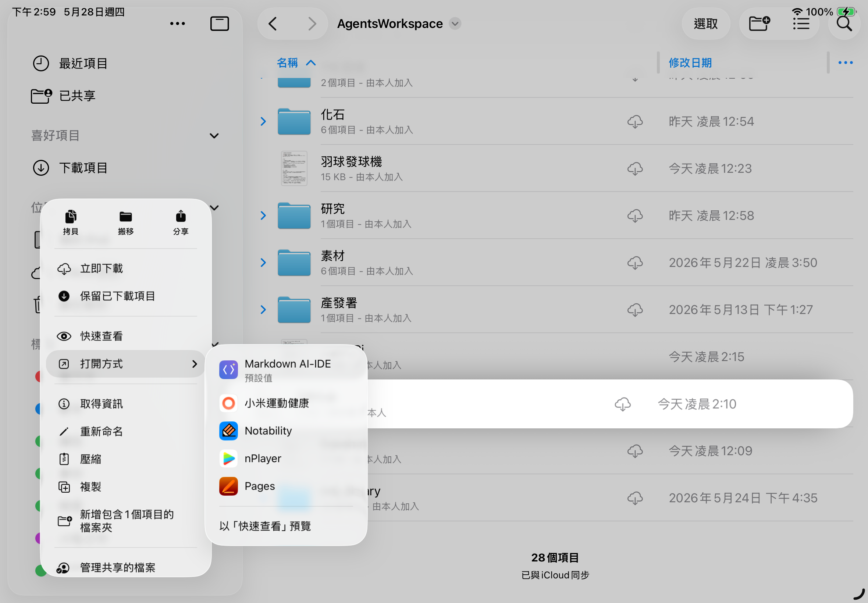This screenshot has width=868, height=603.
Task: Tap the cloud icon on the 今天 凌晨 12:09 row
Action: pos(635,451)
